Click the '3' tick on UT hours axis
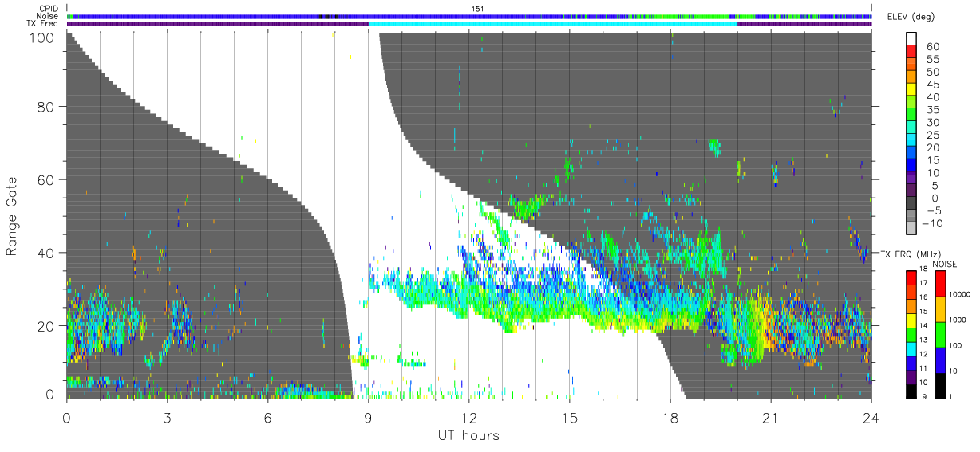 [167, 417]
